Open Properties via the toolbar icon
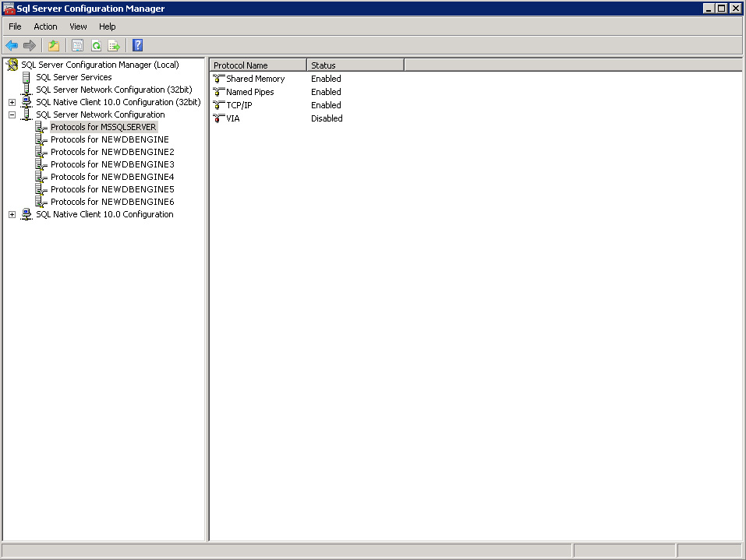The width and height of the screenshot is (746, 560). coord(77,46)
